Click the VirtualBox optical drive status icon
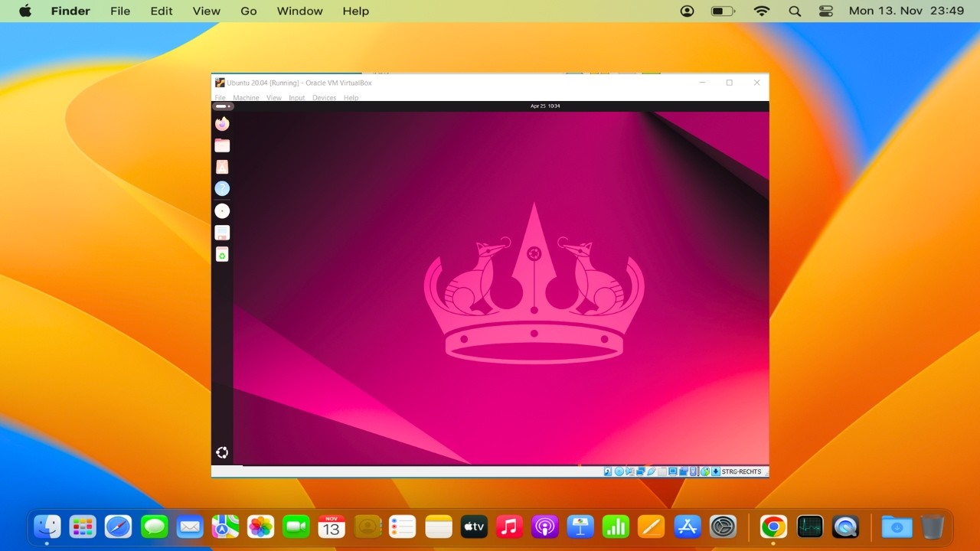 point(619,471)
